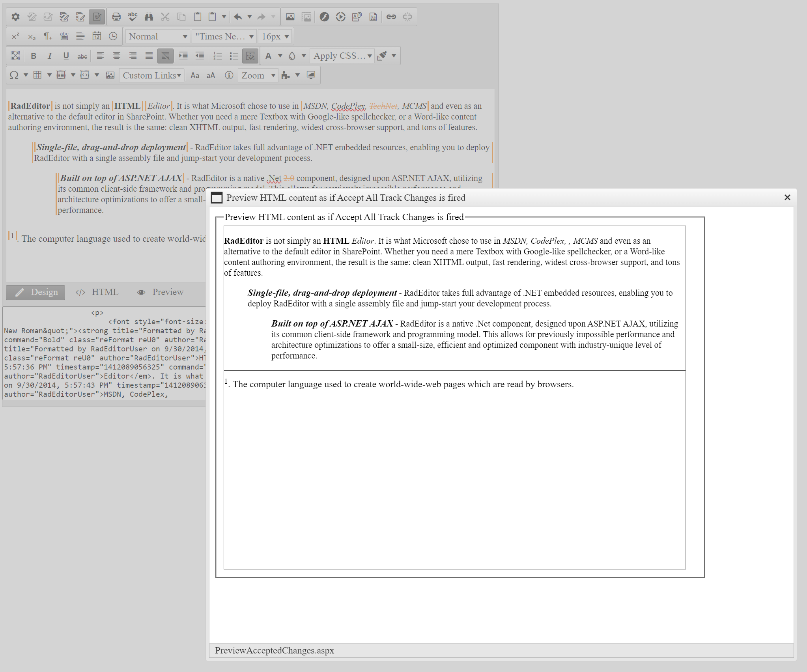Toggle Bold formatting

(34, 56)
